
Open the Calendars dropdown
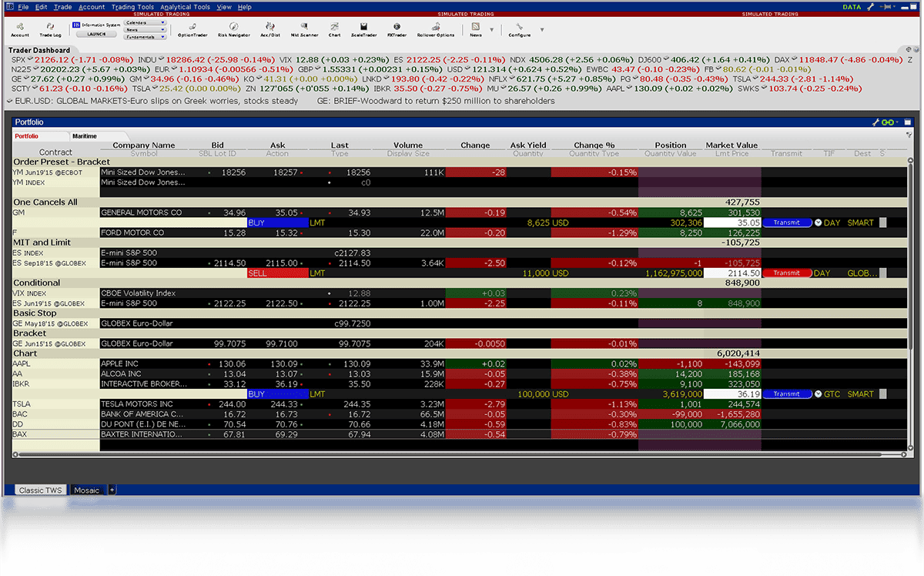[148, 22]
